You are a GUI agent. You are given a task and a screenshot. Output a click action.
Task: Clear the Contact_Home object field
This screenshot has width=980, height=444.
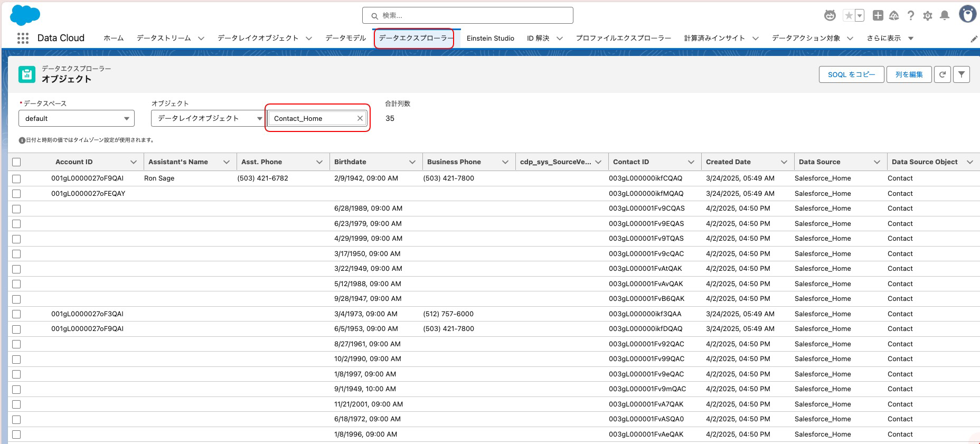click(x=360, y=118)
